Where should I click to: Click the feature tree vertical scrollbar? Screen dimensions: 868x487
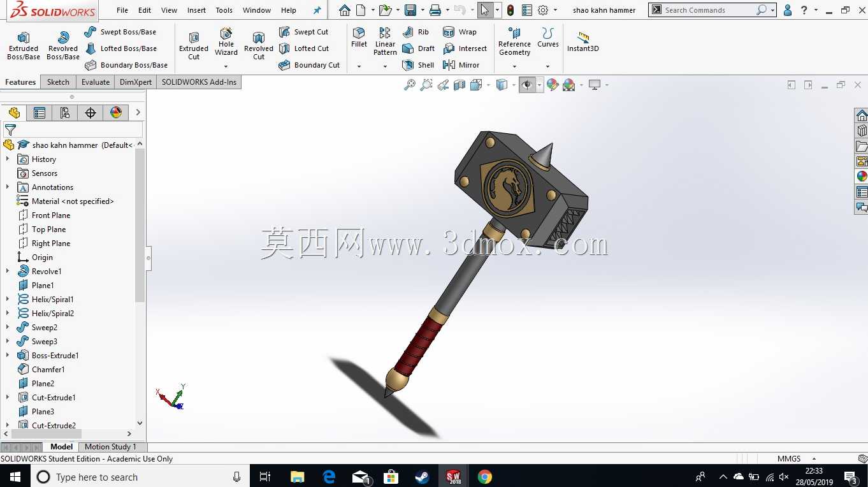[140, 226]
